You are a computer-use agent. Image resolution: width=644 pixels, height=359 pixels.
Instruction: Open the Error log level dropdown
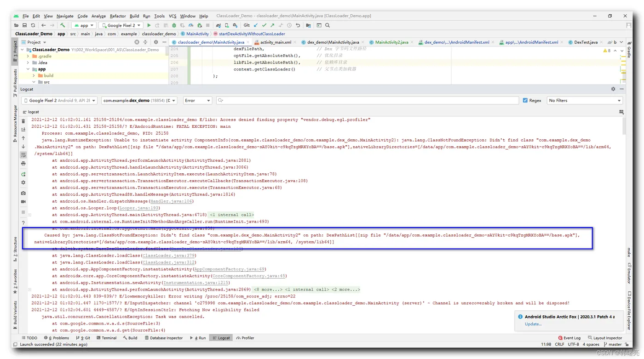tap(197, 100)
